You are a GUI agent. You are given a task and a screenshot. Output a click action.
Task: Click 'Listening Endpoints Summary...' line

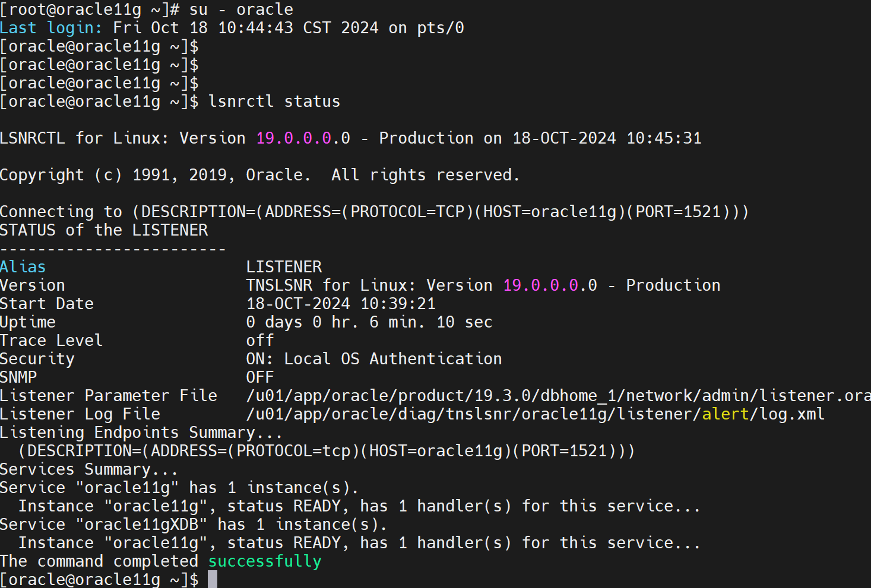(141, 433)
